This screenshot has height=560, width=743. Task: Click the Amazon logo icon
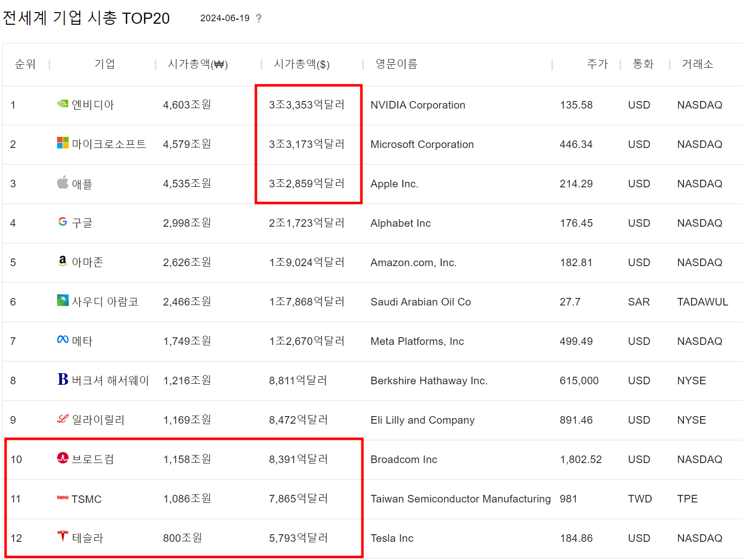click(63, 261)
